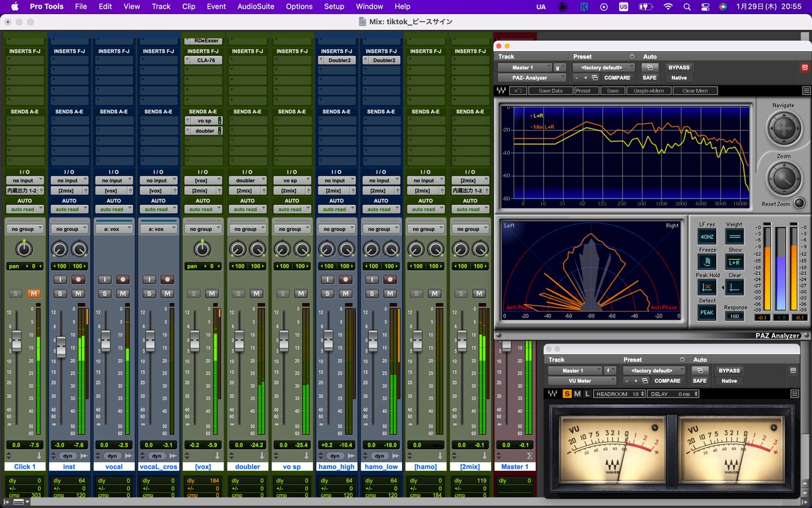812x508 pixels.
Task: Click the volume fader on Master 1 track
Action: (x=507, y=346)
